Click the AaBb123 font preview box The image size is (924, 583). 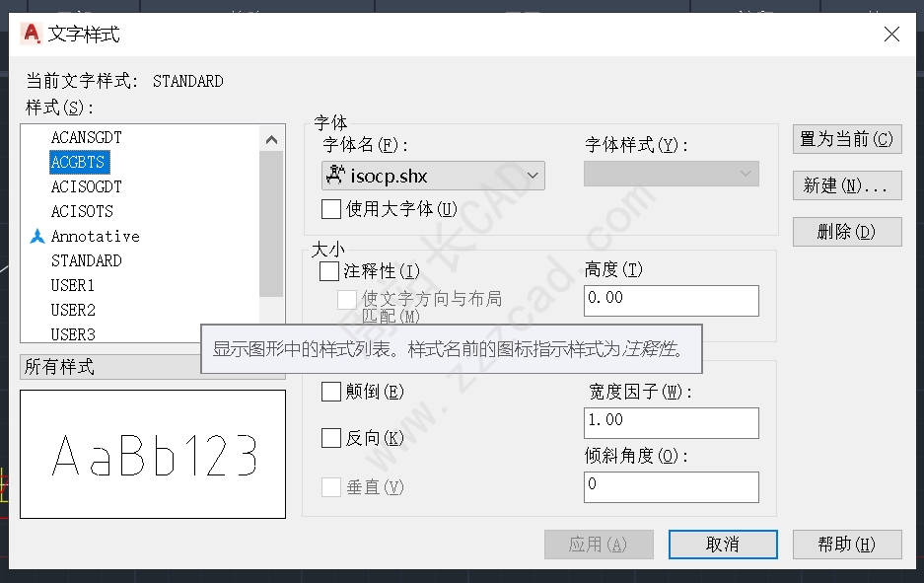153,454
